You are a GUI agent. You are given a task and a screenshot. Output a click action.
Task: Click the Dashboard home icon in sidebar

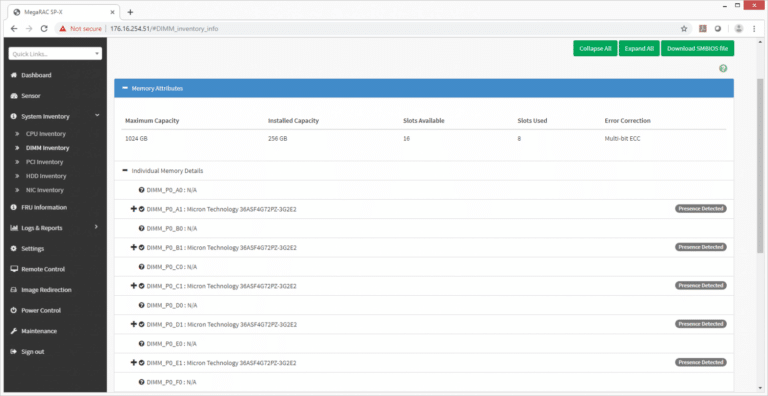tap(14, 75)
